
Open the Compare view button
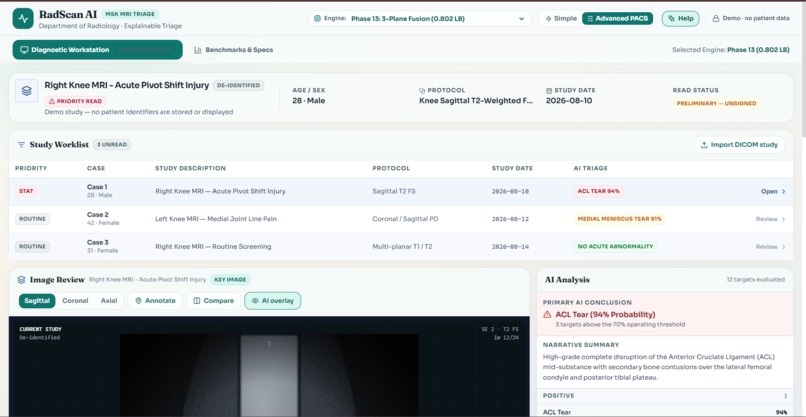pyautogui.click(x=213, y=301)
